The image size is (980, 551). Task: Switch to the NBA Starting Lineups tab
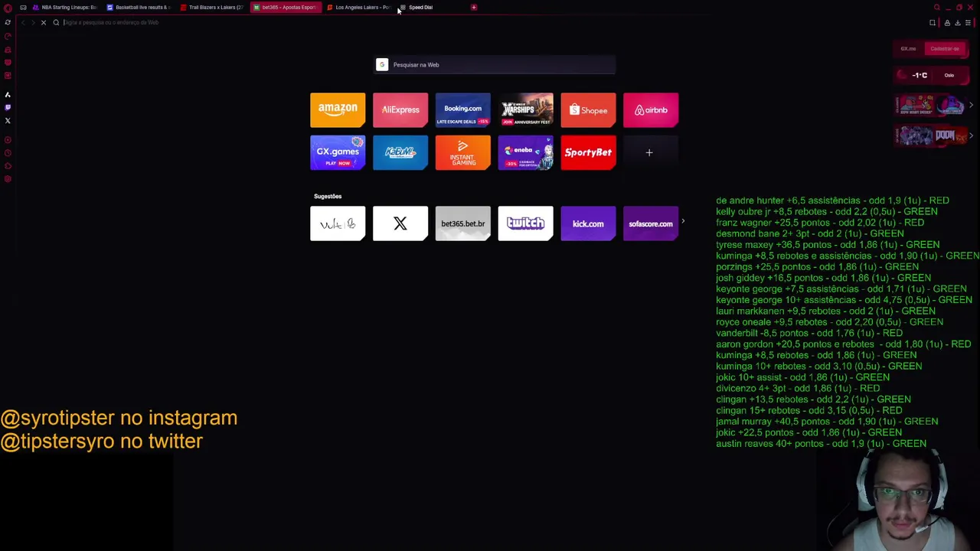[x=65, y=8]
